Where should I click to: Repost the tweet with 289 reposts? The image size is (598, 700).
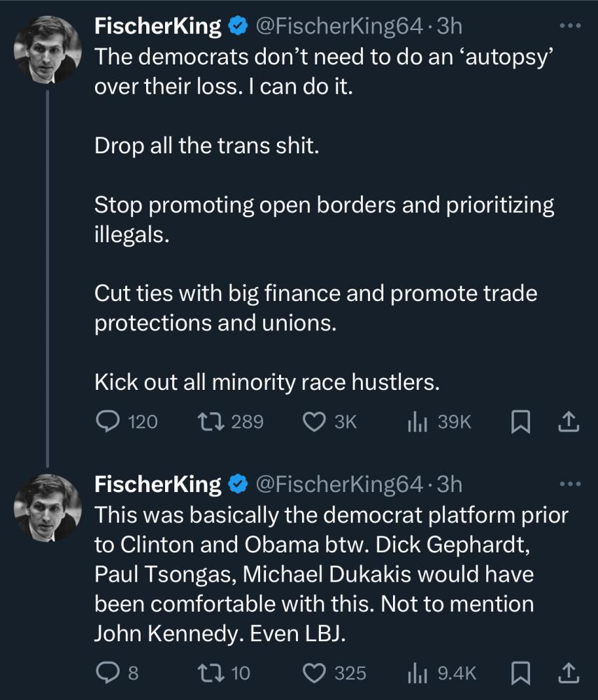[231, 422]
